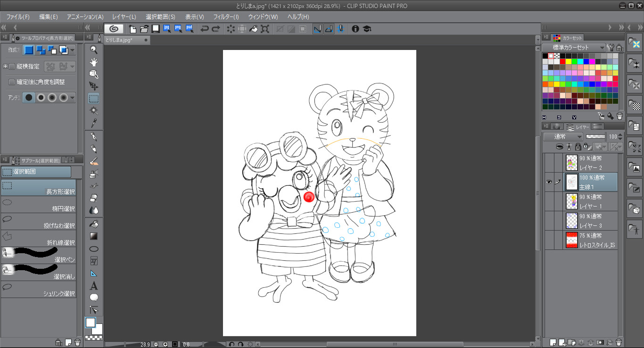Pick the black swatch in color set

tap(545, 56)
